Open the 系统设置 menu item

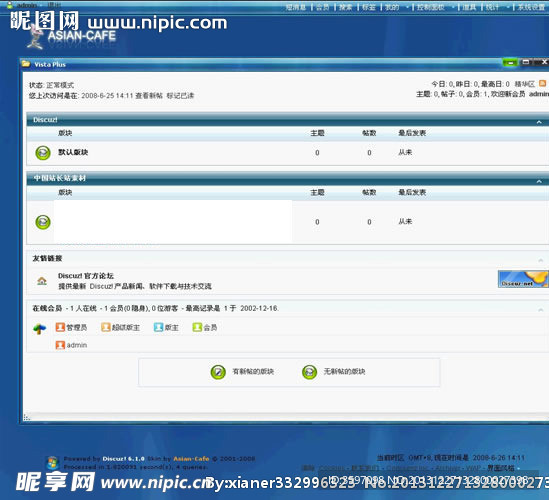point(531,7)
